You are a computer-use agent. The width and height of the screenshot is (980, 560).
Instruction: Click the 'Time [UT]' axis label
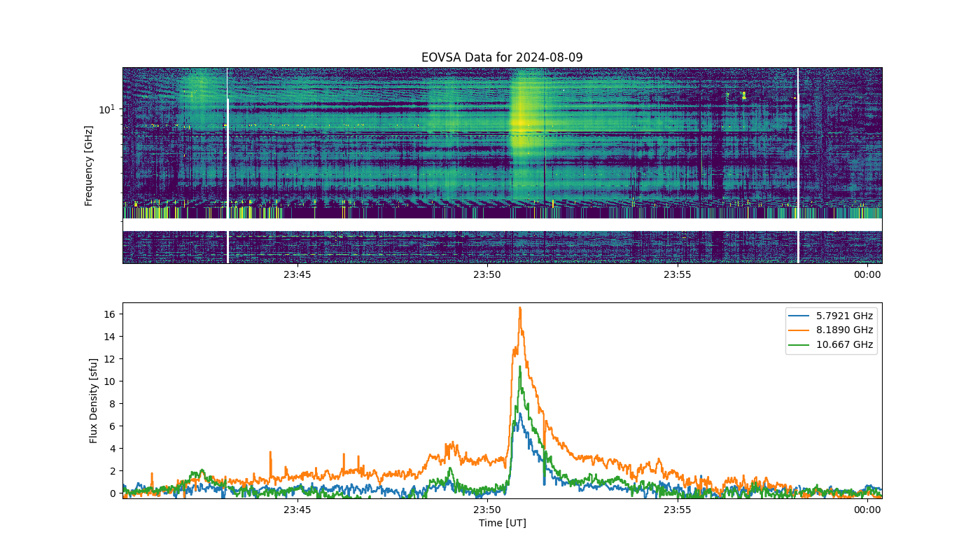tap(502, 523)
